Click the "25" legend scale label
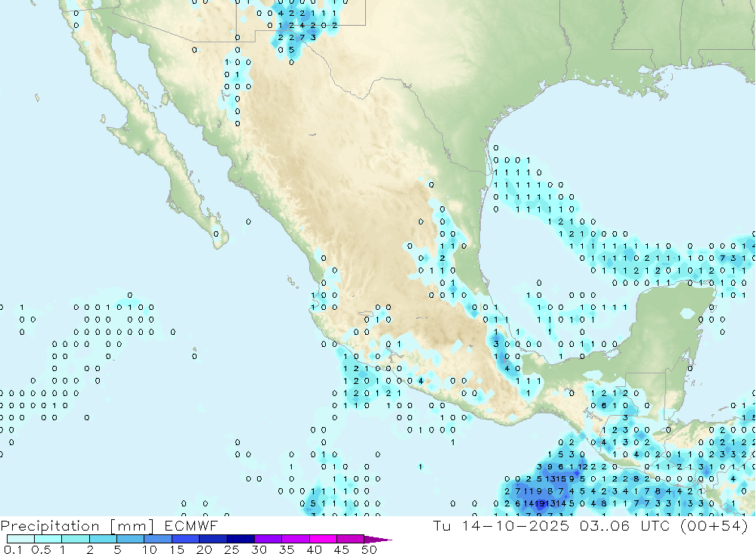 [231, 549]
